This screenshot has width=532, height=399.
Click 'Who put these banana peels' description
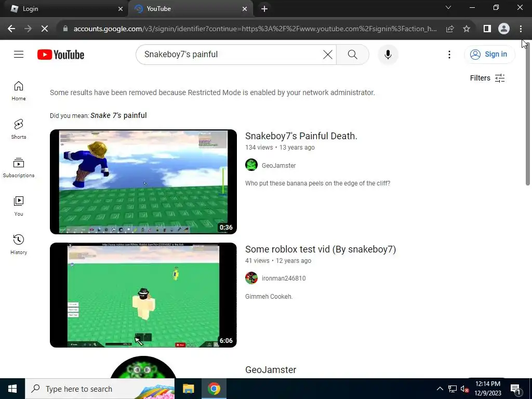point(317,183)
